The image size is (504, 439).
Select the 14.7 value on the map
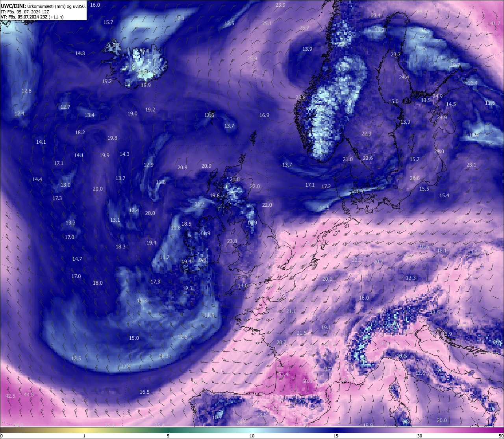77,259
